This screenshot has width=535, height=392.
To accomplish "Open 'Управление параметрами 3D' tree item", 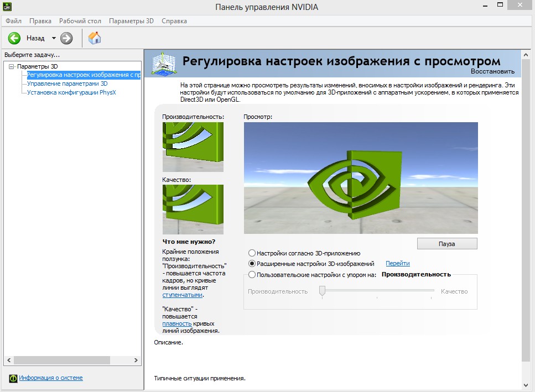I will 67,83.
